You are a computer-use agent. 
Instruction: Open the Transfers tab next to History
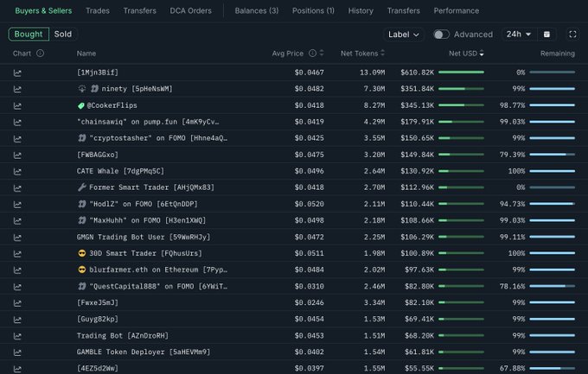tap(404, 11)
